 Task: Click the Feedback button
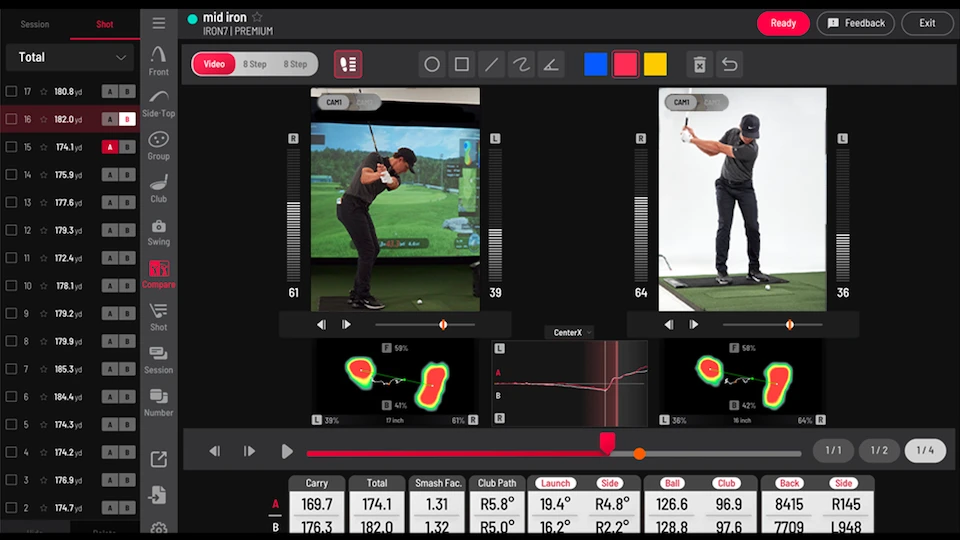click(856, 23)
